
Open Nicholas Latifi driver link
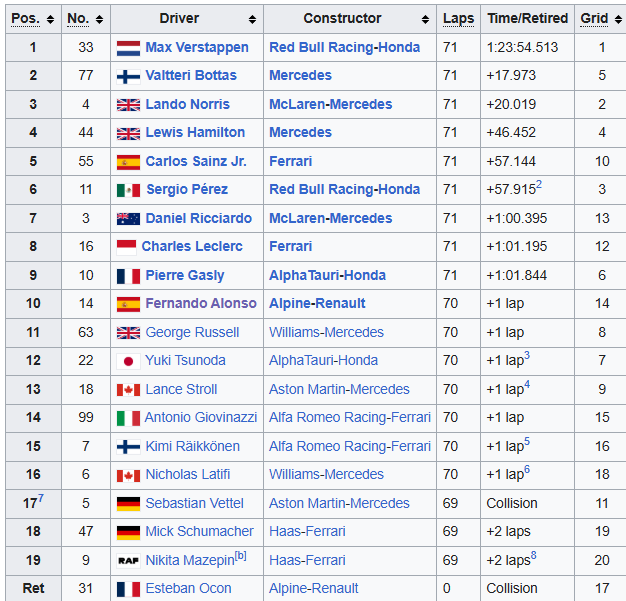(188, 474)
